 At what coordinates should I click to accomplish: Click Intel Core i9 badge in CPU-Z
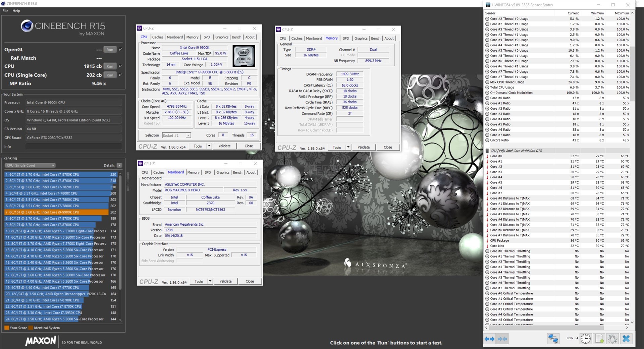click(244, 56)
